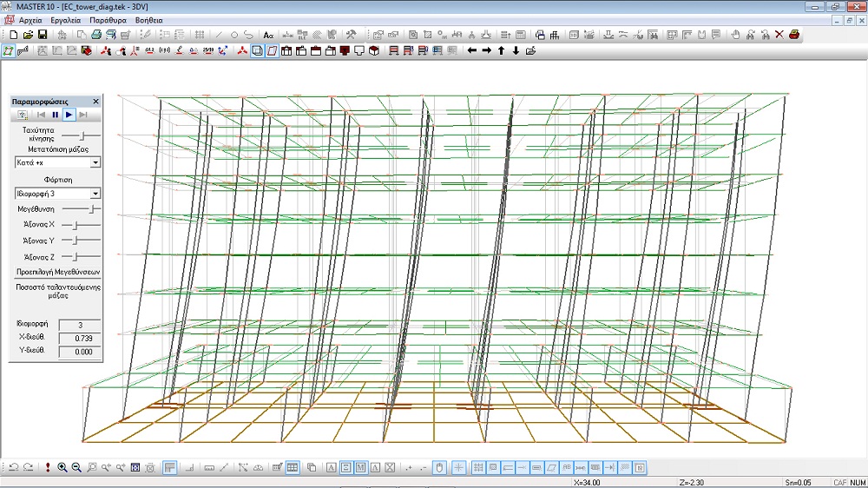Viewport: 868px width, 488px height.
Task: Open the Εργαλεία menu
Action: (64, 19)
